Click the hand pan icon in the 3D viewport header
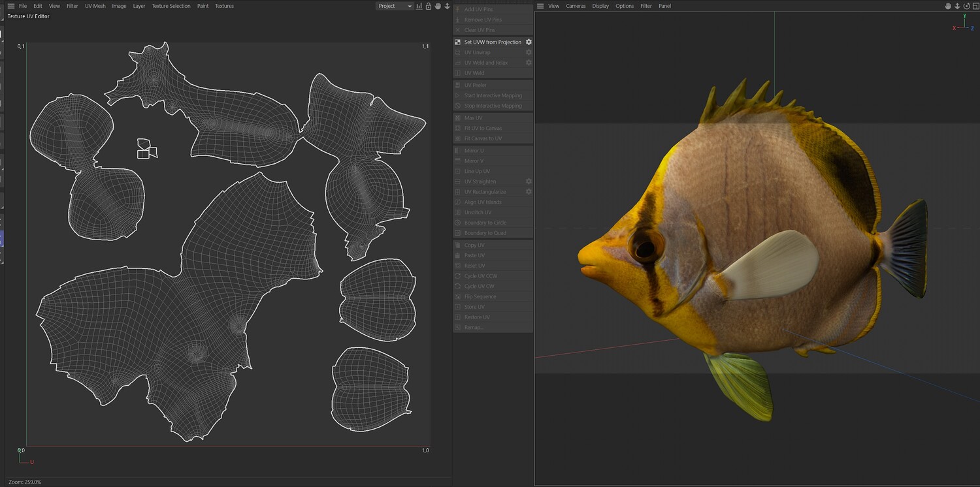Screen dimensions: 980x487 (948, 6)
